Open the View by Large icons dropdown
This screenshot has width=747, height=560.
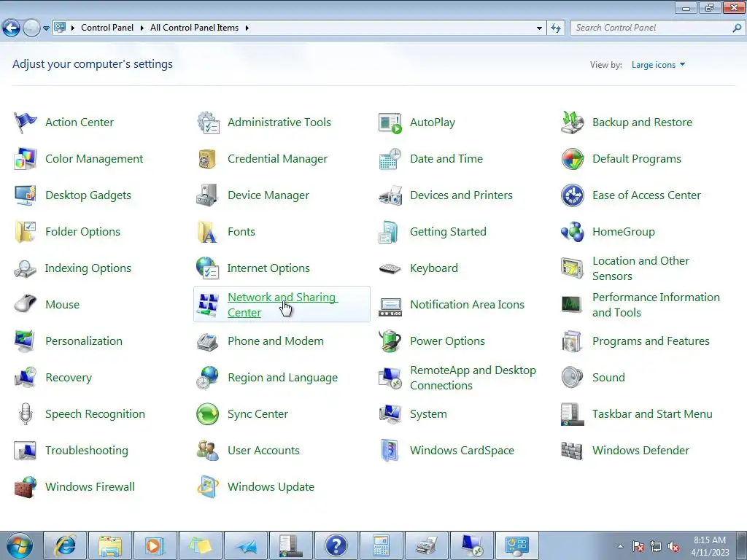[659, 65]
